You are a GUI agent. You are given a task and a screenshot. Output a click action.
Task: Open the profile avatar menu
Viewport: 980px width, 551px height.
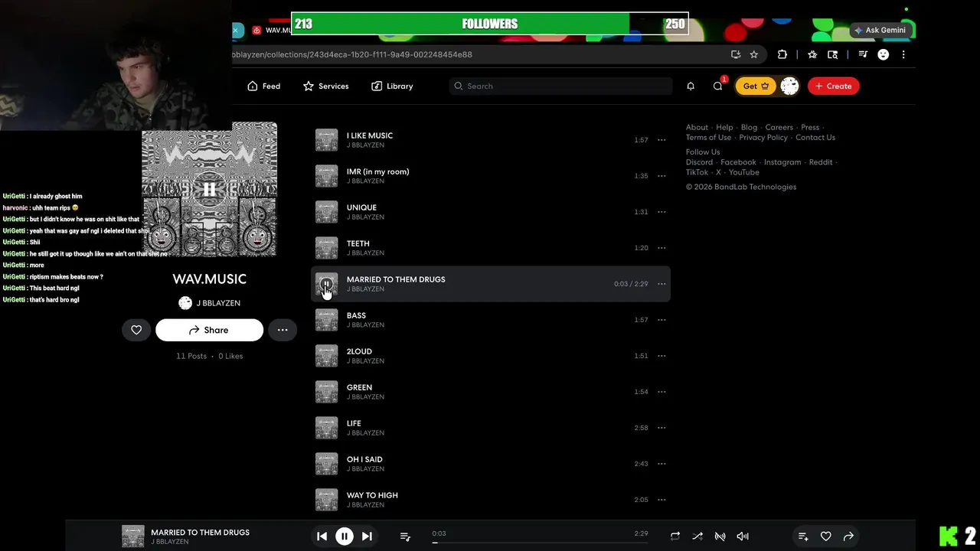coord(789,86)
